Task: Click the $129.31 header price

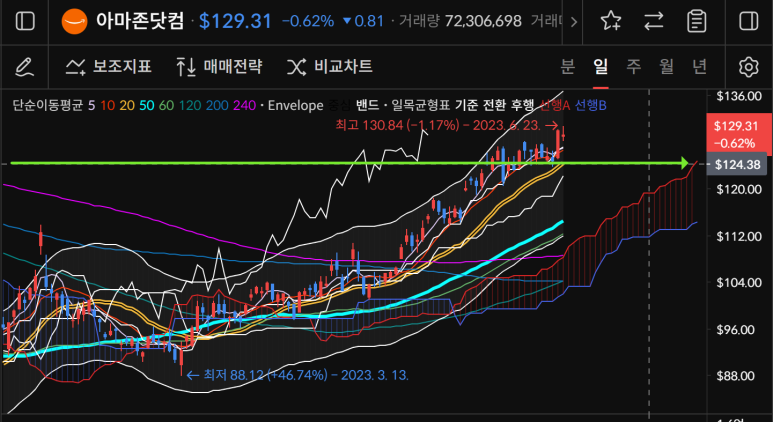Action: (235, 21)
